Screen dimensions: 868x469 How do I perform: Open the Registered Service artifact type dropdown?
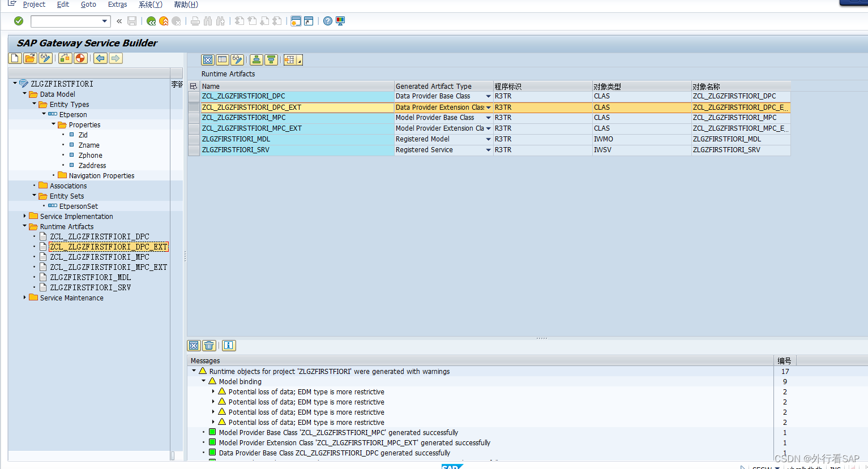click(x=488, y=150)
